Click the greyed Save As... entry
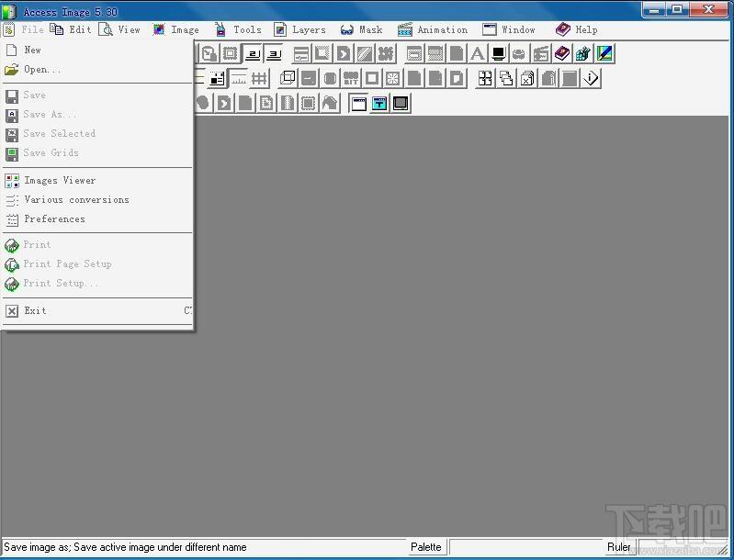734x560 pixels. pos(97,114)
